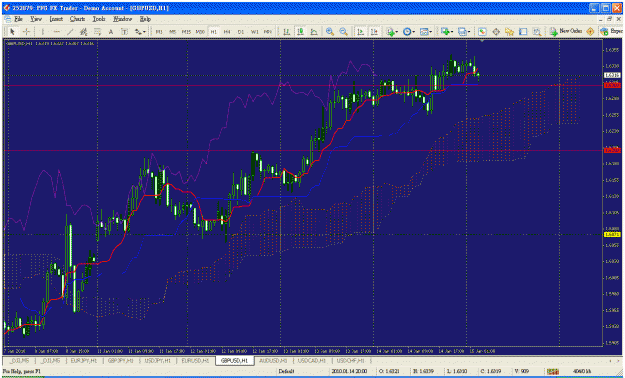Click the yellow 1.6071 price label

tap(612, 234)
